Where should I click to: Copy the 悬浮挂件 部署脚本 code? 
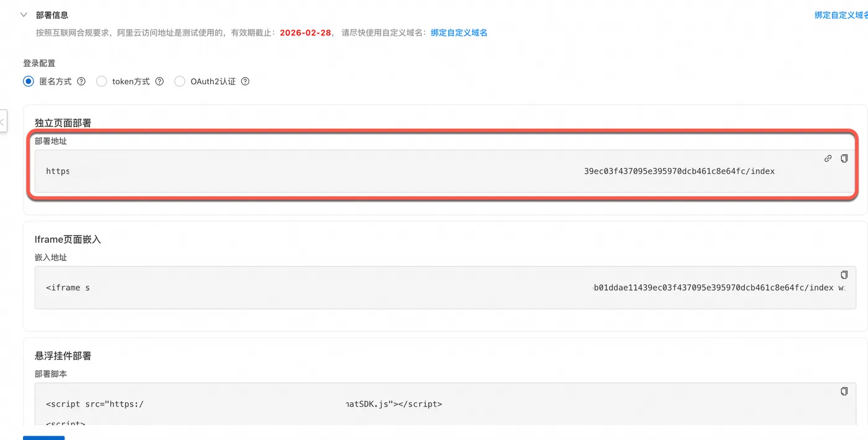click(844, 391)
